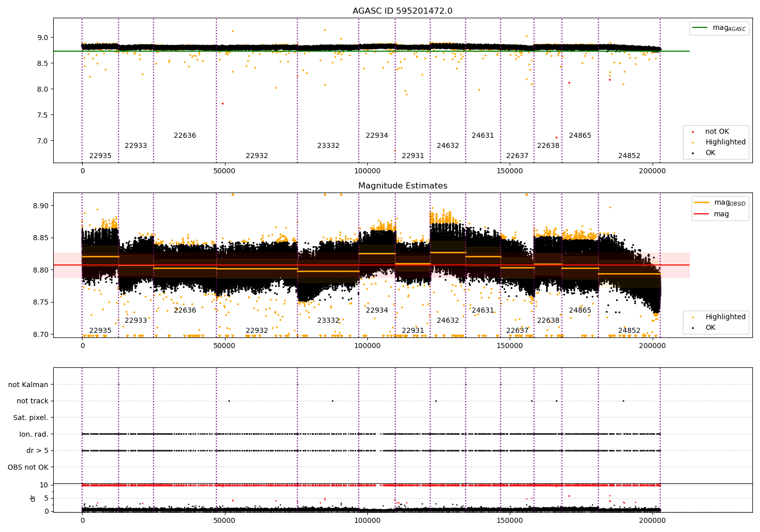Click OBSID label '22932' in the top plot
Viewport: 760px width, 532px height.
pos(257,156)
